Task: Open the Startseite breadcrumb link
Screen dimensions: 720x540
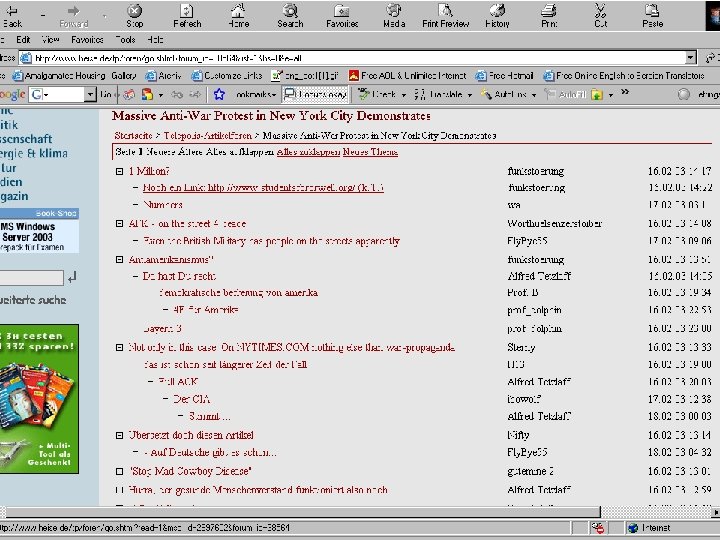Action: 133,135
